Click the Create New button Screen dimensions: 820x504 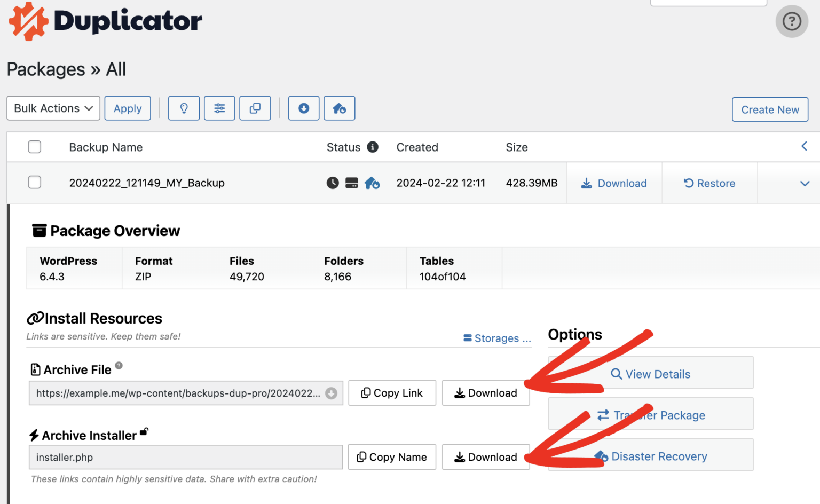tap(770, 109)
